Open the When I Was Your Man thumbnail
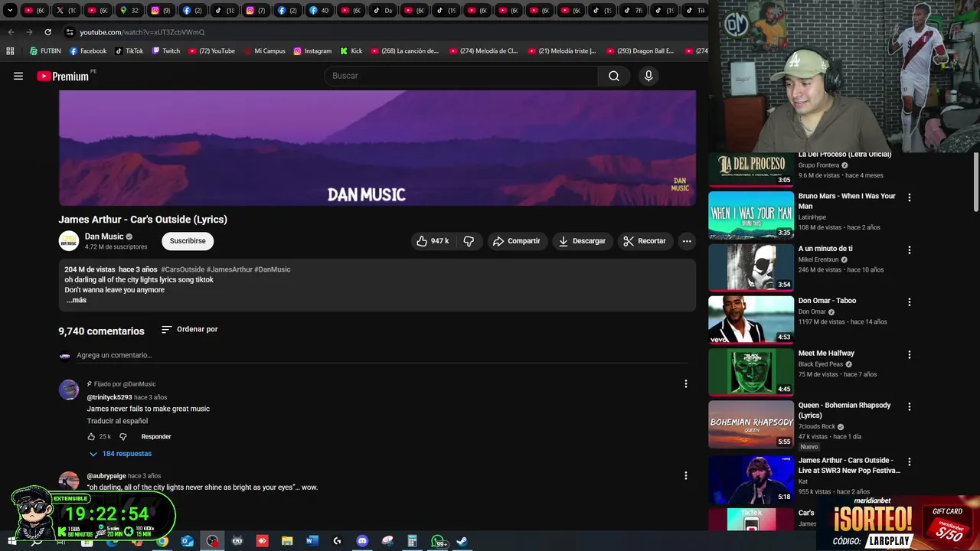This screenshot has width=980, height=551. click(751, 214)
